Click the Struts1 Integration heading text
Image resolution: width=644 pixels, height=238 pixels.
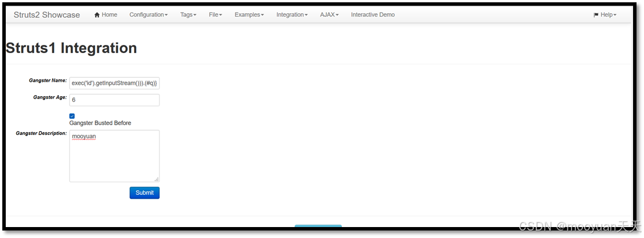point(71,48)
